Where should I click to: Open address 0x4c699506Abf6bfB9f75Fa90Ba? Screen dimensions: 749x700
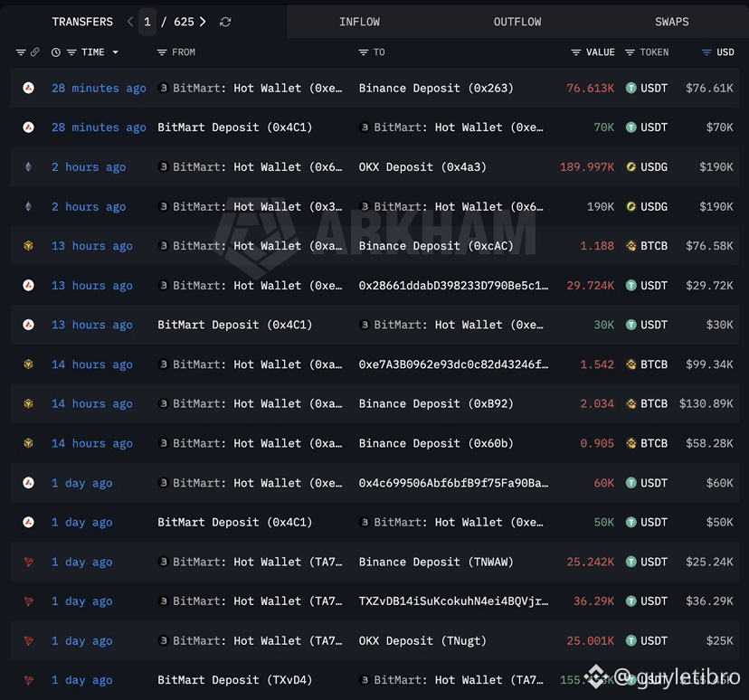coord(453,483)
